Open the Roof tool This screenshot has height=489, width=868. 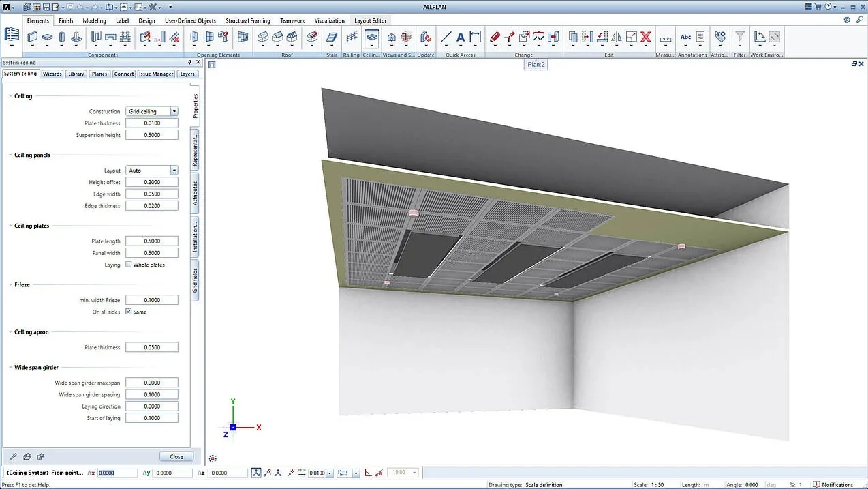pos(262,38)
